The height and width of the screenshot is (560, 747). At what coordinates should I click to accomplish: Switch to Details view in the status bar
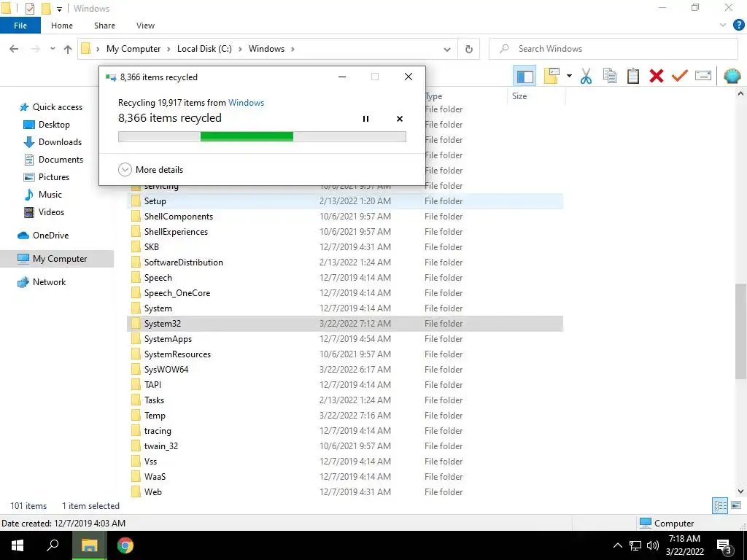[x=720, y=506]
